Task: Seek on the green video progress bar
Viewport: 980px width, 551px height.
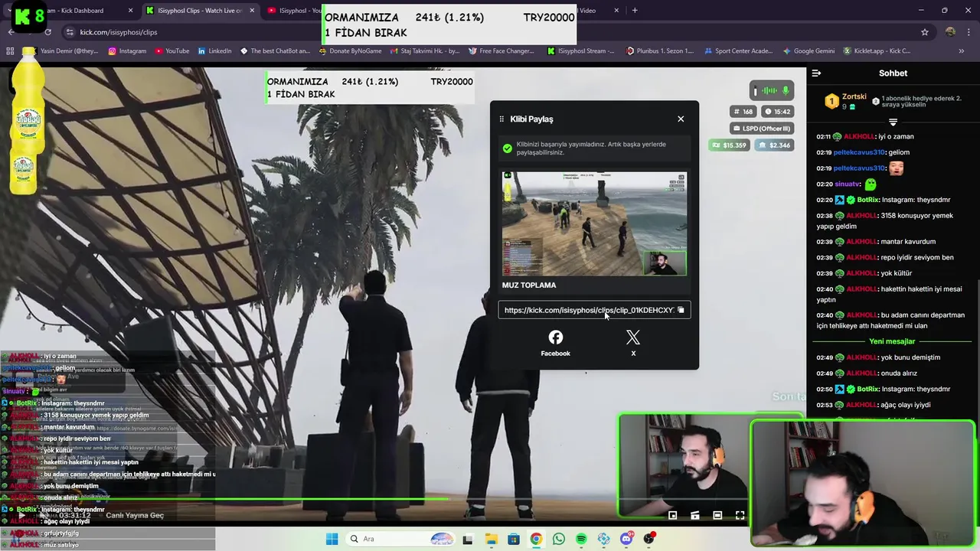Action: 225,500
